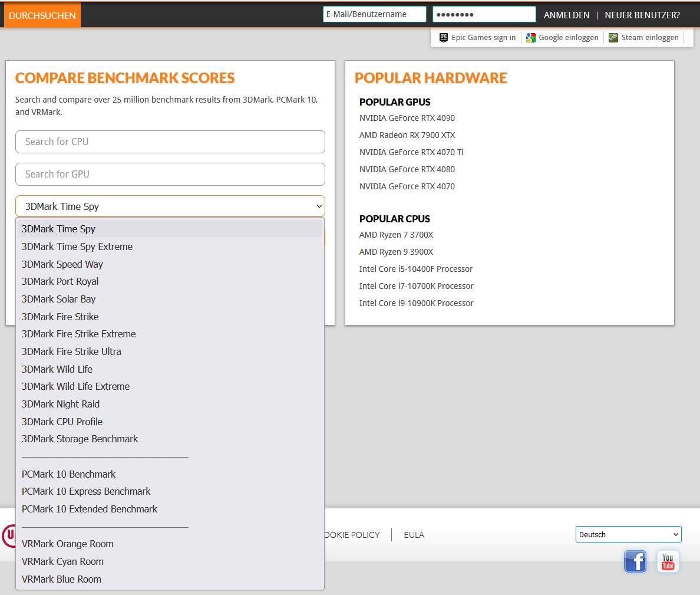Open Intel Core i5-10400F Processor link
This screenshot has width=700, height=595.
pyautogui.click(x=415, y=269)
